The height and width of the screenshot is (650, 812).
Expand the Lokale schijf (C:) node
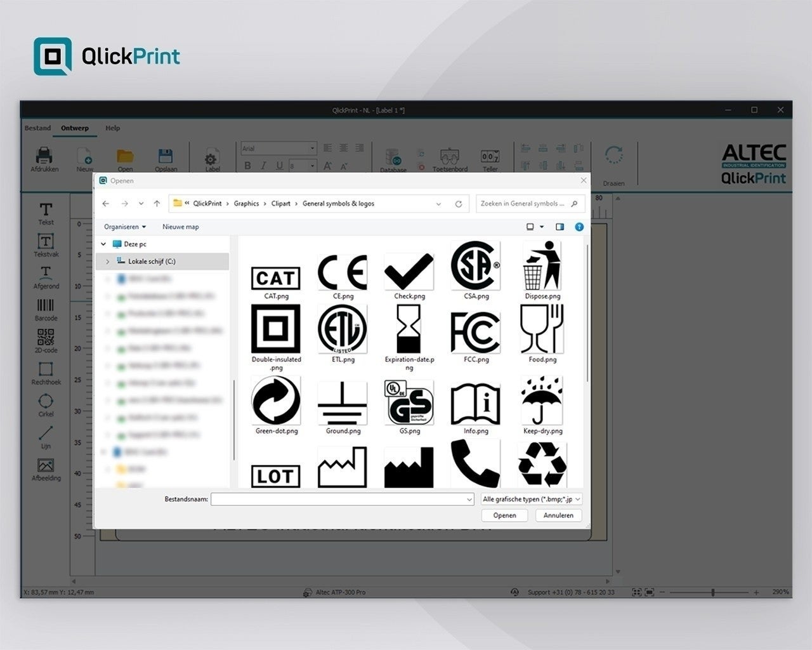[x=108, y=262]
